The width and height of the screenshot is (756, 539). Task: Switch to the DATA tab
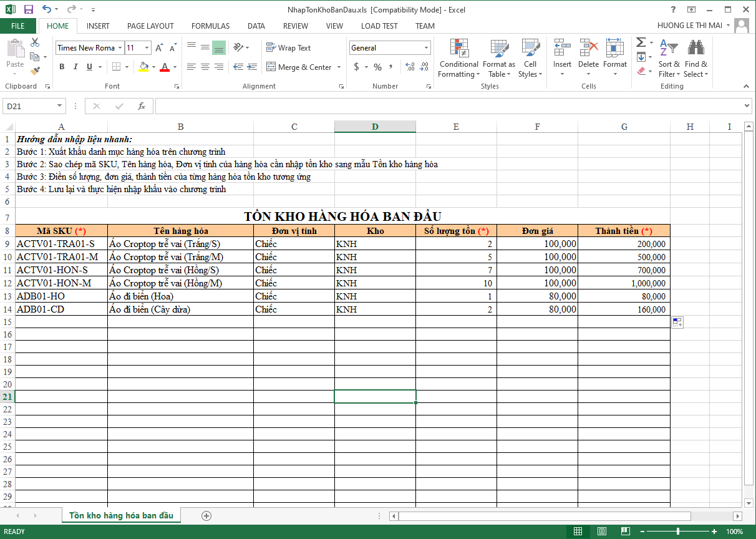pos(256,26)
